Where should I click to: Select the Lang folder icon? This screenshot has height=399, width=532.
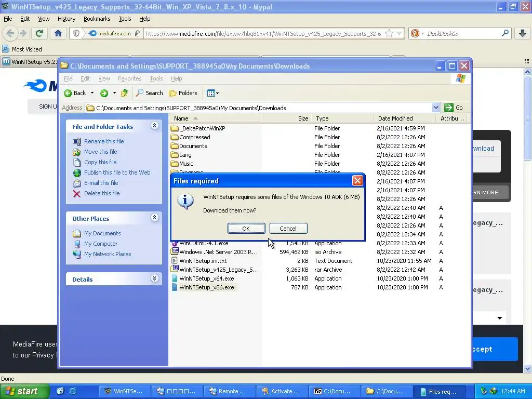[x=175, y=155]
